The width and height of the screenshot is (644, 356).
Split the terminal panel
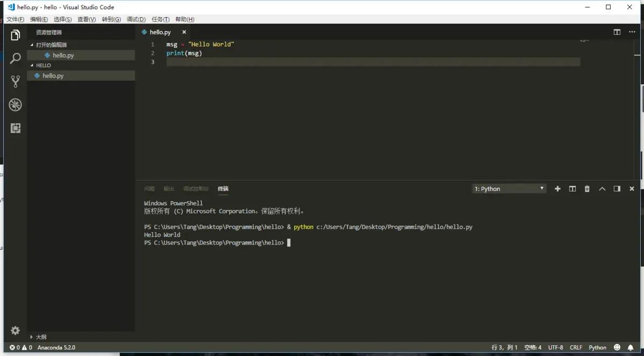pos(573,189)
